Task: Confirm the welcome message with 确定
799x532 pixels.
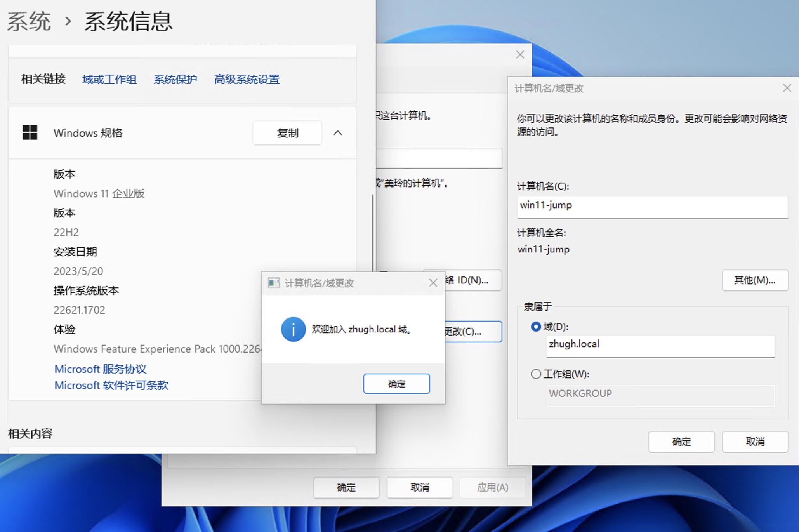Action: coord(396,384)
